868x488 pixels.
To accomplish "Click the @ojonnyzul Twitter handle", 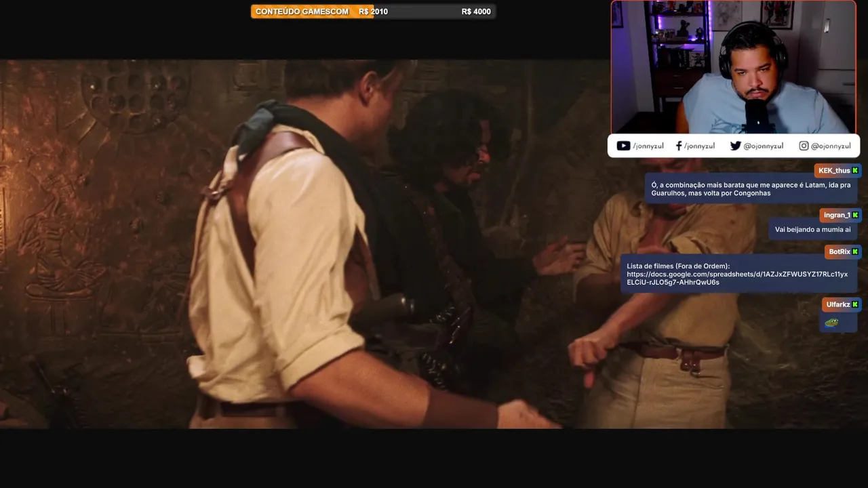I will pos(764,146).
